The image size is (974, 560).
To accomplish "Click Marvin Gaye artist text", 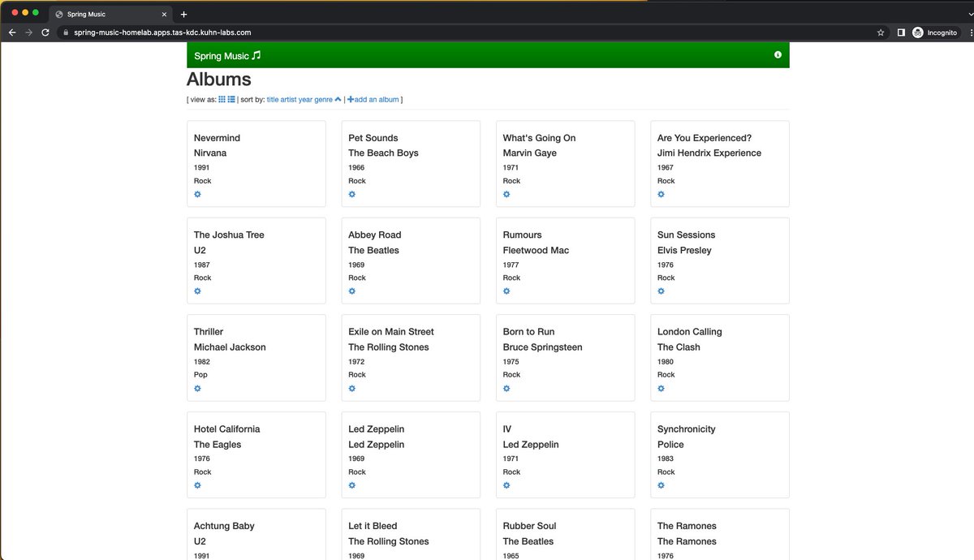I will coord(530,153).
